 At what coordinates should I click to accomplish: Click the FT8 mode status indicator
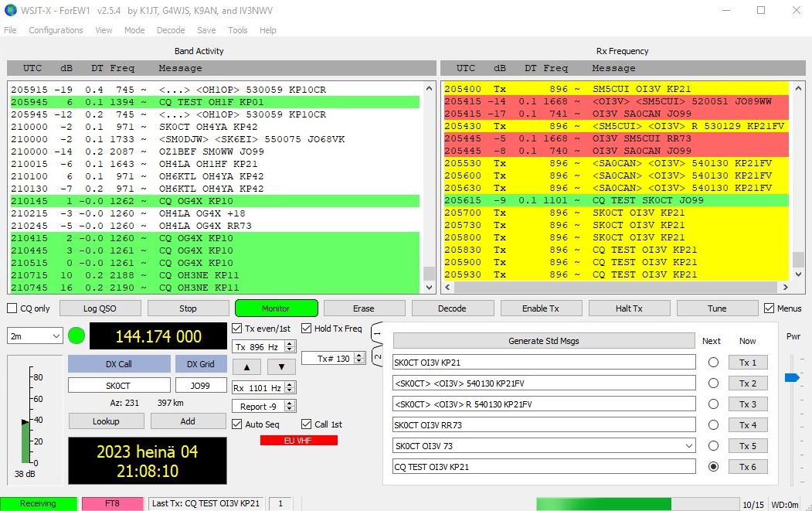(112, 503)
